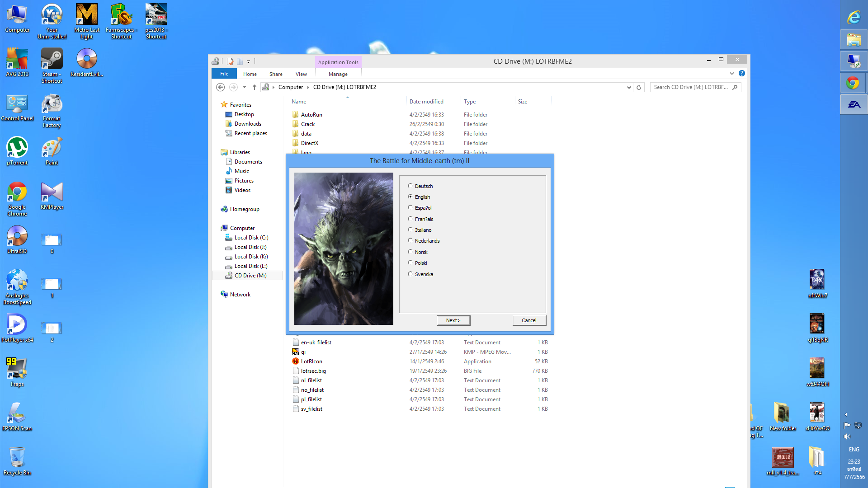Click the Back arrow in Explorer
The width and height of the screenshot is (868, 488).
pos(220,87)
